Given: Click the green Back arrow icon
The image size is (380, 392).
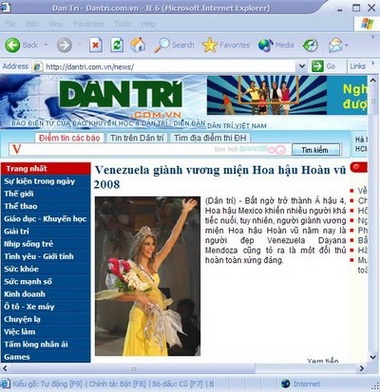Looking at the screenshot, I should [x=12, y=45].
